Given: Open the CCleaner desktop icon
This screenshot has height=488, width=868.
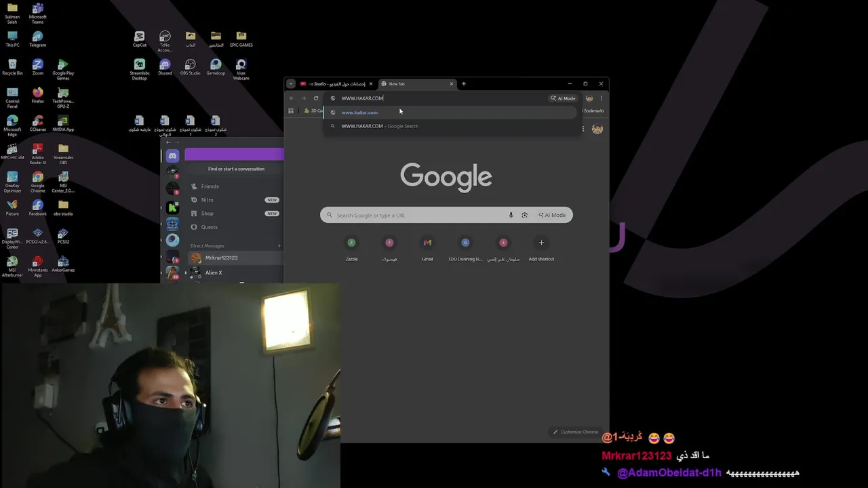Looking at the screenshot, I should pos(37,123).
